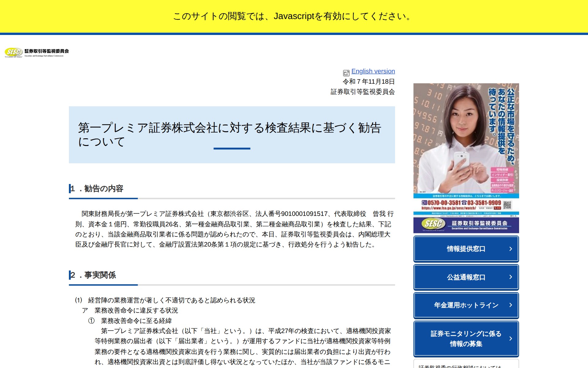Image resolution: width=588 pixels, height=368 pixels.
Task: Click the external-link icon beside English version
Action: coord(346,73)
